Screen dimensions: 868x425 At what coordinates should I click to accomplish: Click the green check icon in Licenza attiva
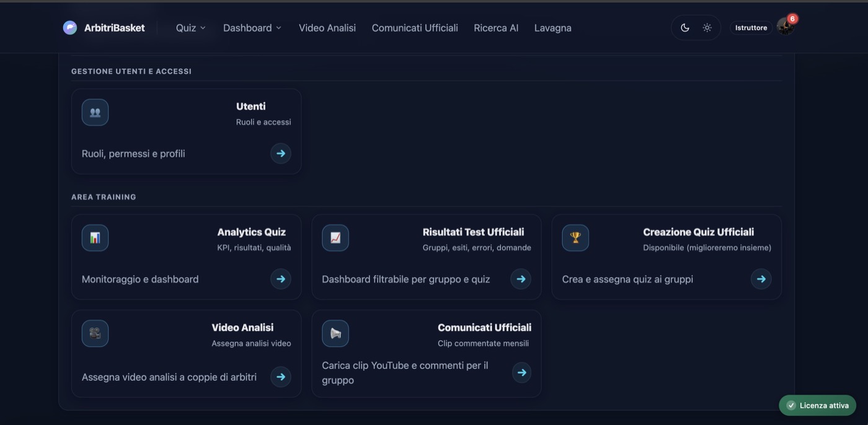(791, 405)
